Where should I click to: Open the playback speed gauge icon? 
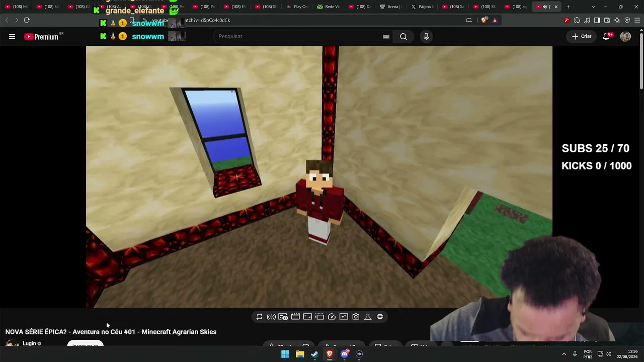coord(332,317)
